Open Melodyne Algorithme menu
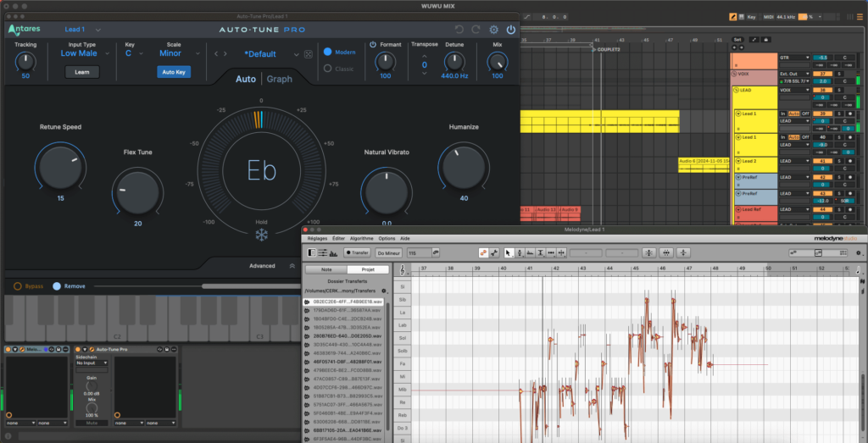 (361, 238)
